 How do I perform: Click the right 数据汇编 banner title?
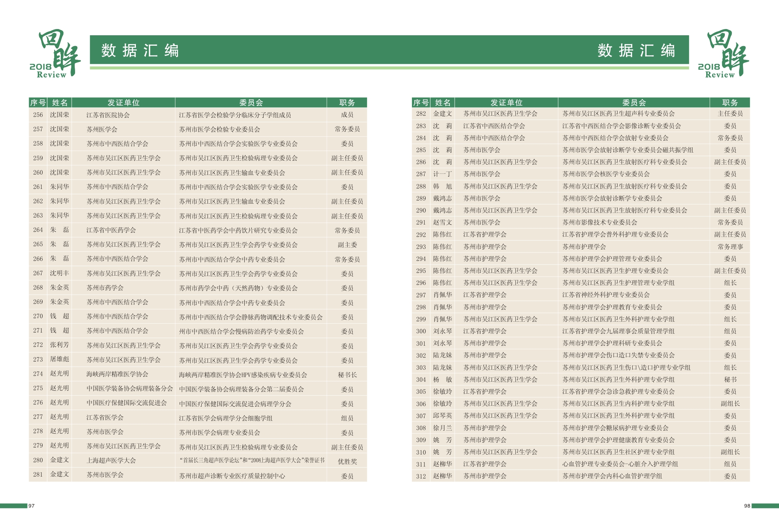point(636,51)
